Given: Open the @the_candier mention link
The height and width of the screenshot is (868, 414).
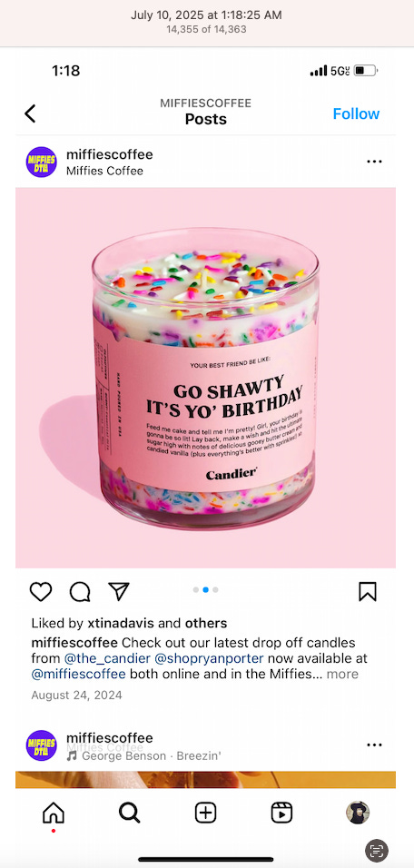Looking at the screenshot, I should (x=107, y=659).
